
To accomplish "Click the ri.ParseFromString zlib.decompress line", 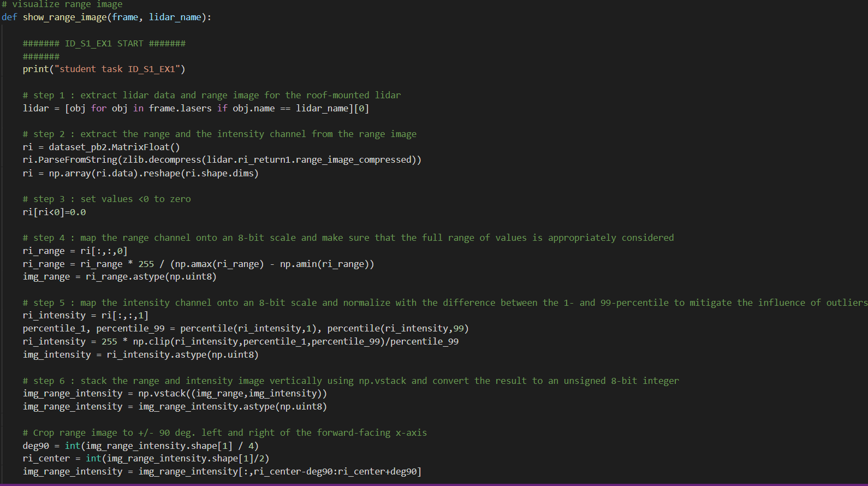I will pyautogui.click(x=222, y=160).
